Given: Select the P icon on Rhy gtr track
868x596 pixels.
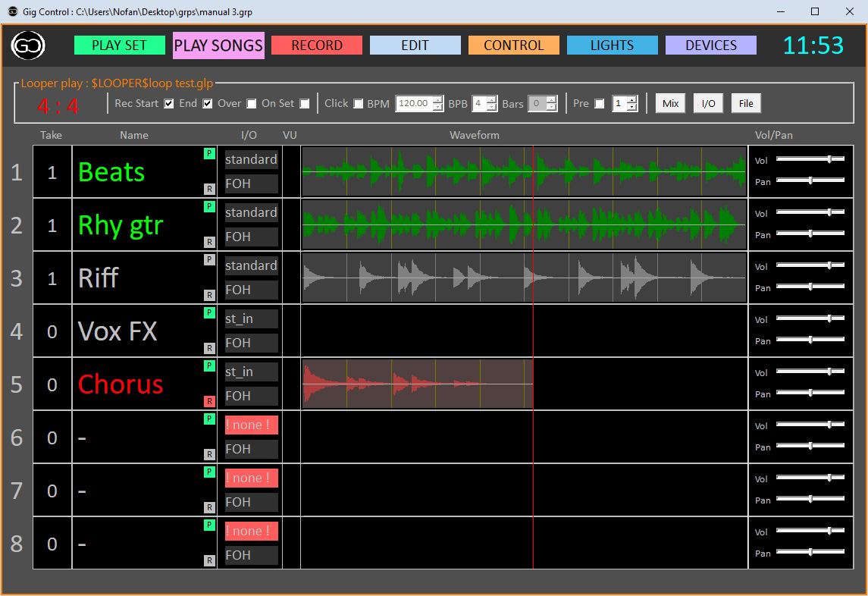Looking at the screenshot, I should click(x=209, y=206).
